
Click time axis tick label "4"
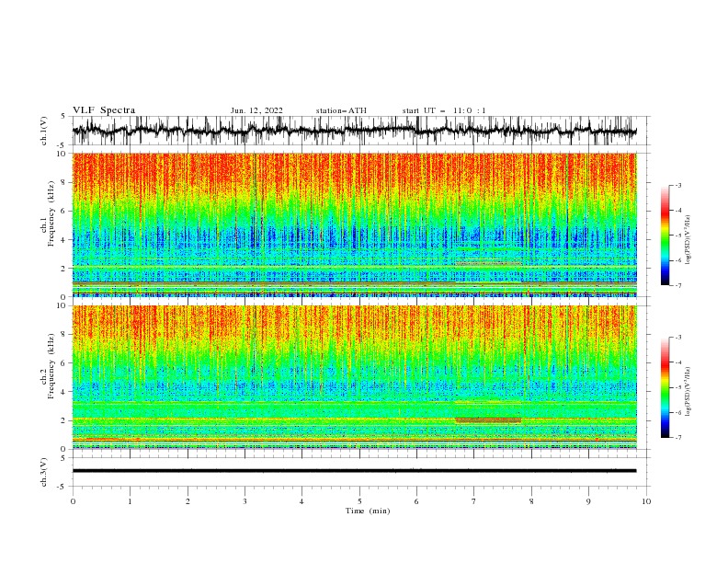[301, 501]
